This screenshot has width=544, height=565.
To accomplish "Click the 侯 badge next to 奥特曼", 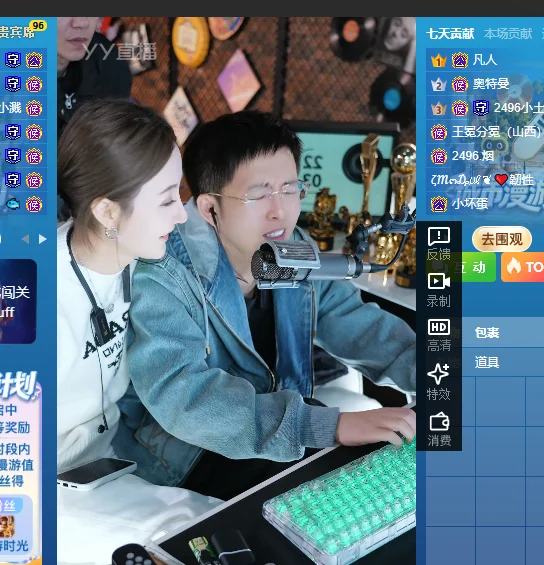I will 460,85.
